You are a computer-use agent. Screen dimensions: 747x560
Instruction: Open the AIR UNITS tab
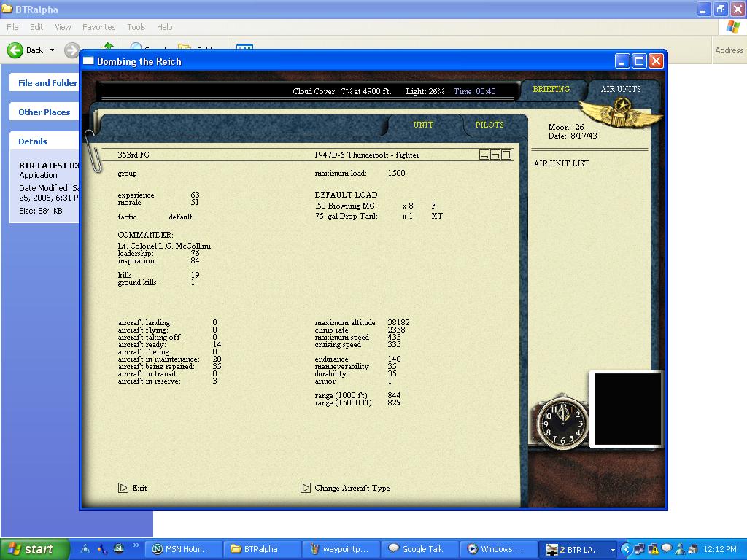621,89
